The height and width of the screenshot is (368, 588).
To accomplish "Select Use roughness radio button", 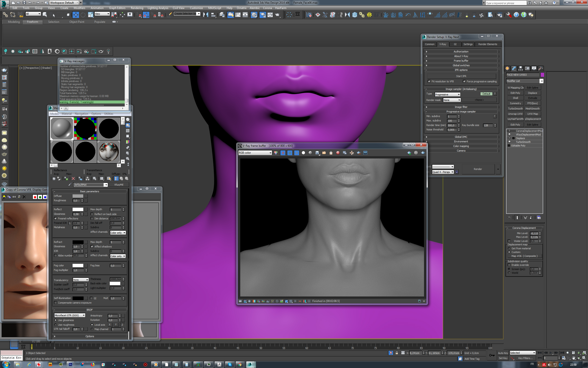I will coord(55,325).
